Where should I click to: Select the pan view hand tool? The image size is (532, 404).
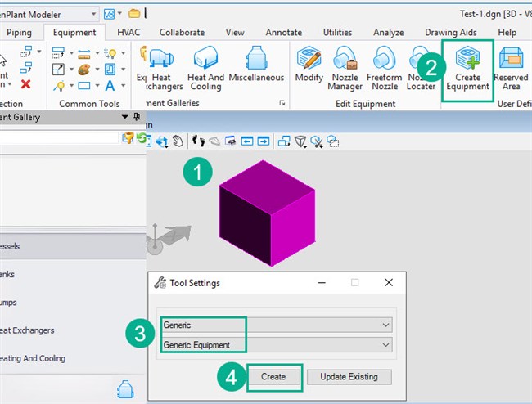click(x=178, y=141)
